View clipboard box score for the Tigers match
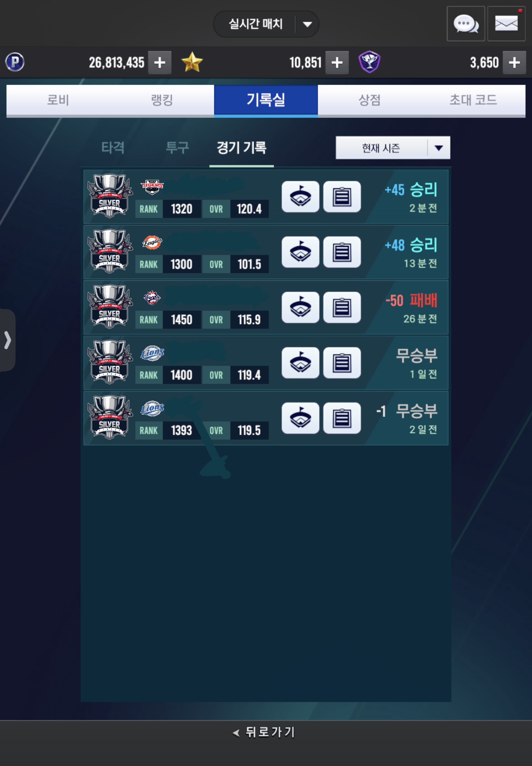The image size is (532, 766). (342, 197)
